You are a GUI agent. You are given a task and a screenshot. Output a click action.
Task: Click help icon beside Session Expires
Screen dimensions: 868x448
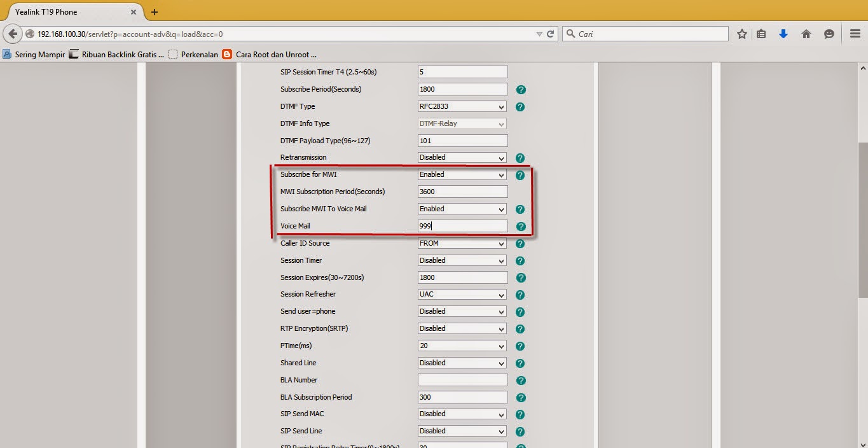pyautogui.click(x=521, y=278)
